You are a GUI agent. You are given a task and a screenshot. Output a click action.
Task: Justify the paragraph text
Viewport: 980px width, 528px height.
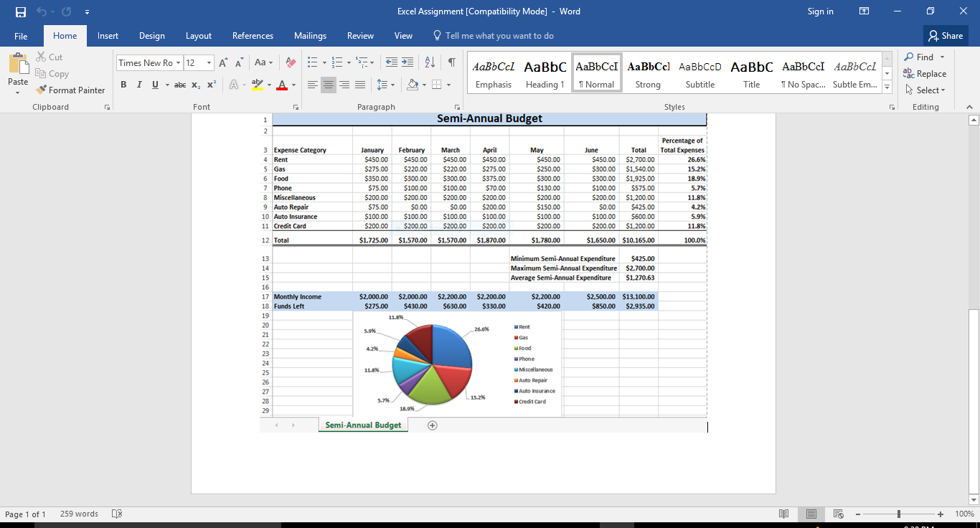pyautogui.click(x=360, y=85)
